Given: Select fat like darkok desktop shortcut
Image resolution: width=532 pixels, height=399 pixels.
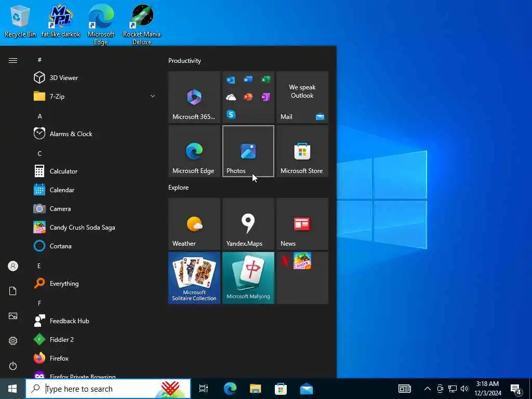Looking at the screenshot, I should tap(61, 21).
